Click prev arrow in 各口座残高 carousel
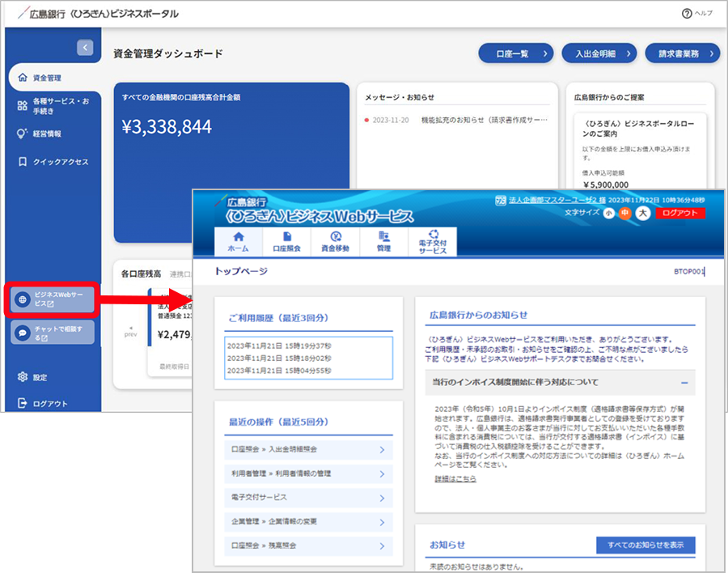The image size is (728, 573). 130,331
